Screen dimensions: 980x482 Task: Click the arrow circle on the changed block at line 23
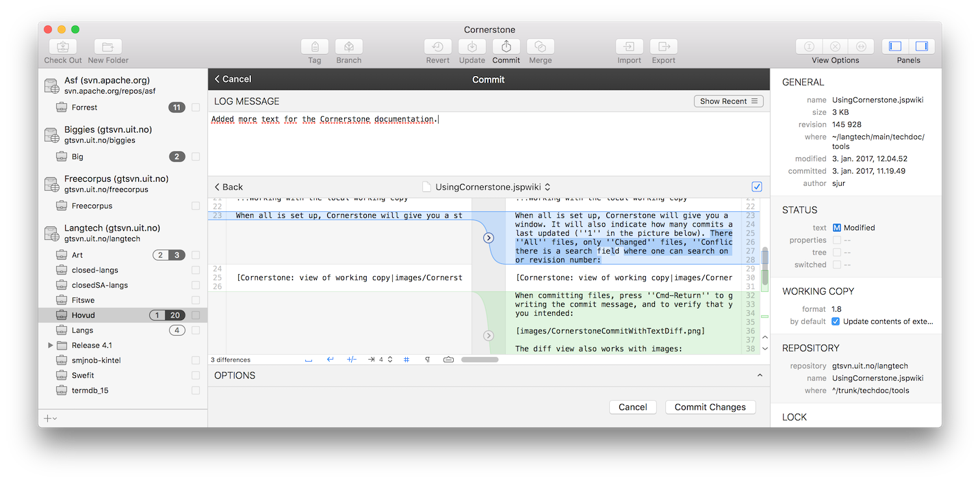(x=489, y=238)
